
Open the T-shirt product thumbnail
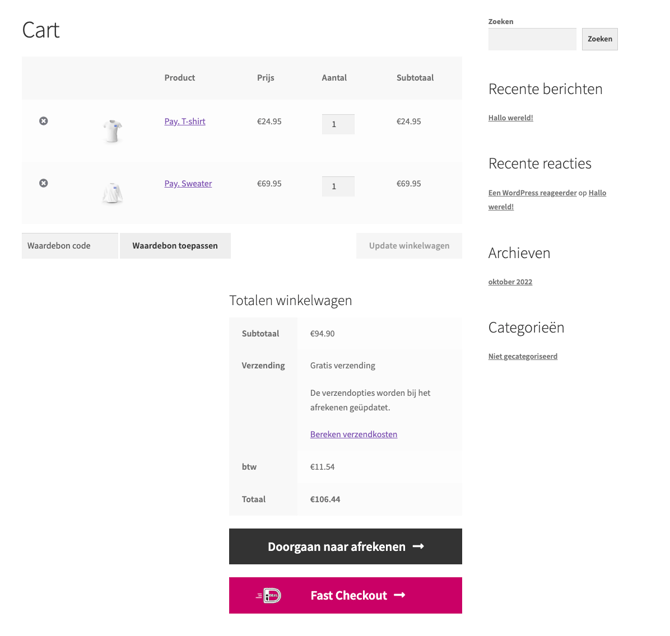[x=113, y=131]
